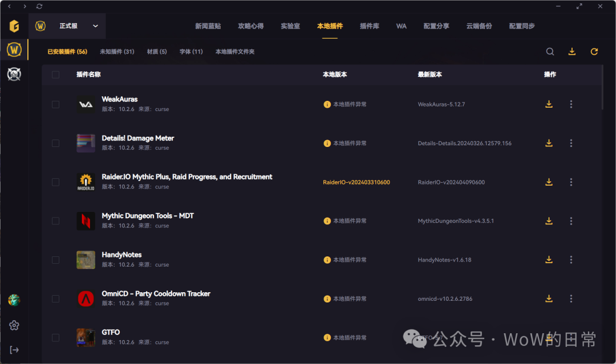Show 未知插件 (31) list
616x364 pixels.
click(117, 51)
